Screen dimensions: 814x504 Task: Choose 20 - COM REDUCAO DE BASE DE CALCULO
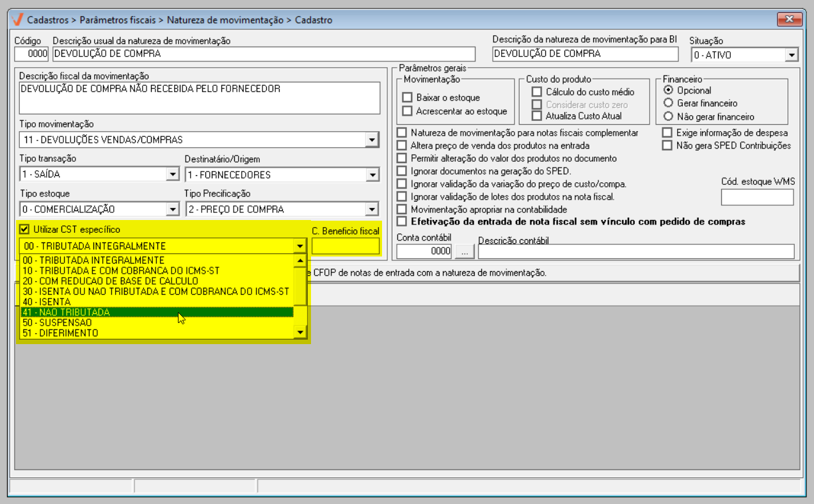coord(156,281)
